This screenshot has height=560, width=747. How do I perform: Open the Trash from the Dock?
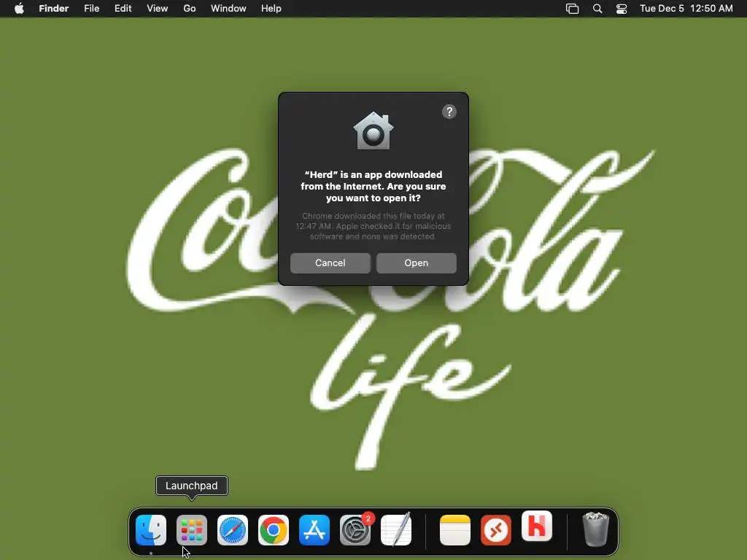(x=595, y=529)
